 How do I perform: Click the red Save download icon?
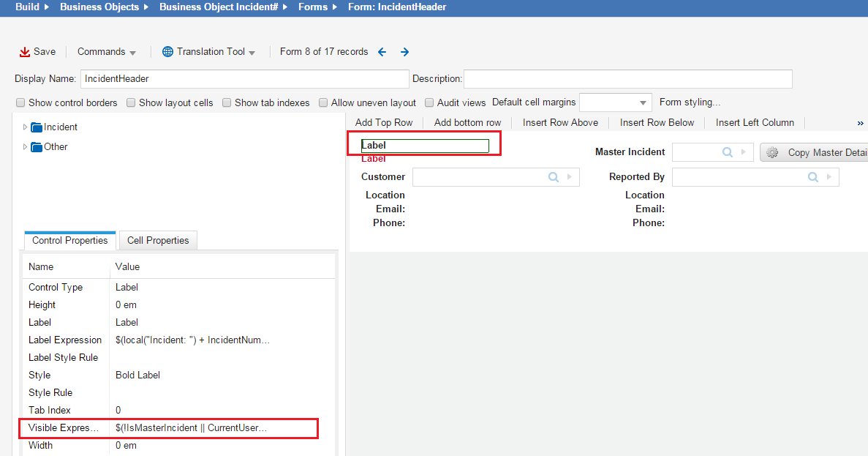tap(25, 52)
